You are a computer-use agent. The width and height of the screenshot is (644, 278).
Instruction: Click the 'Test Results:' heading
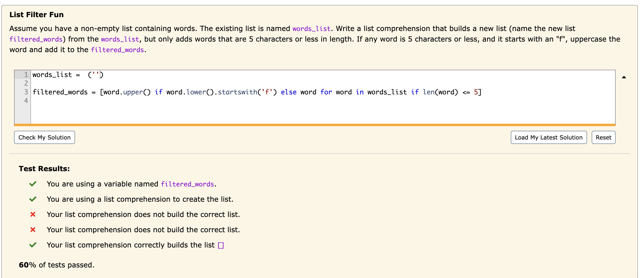click(x=44, y=168)
